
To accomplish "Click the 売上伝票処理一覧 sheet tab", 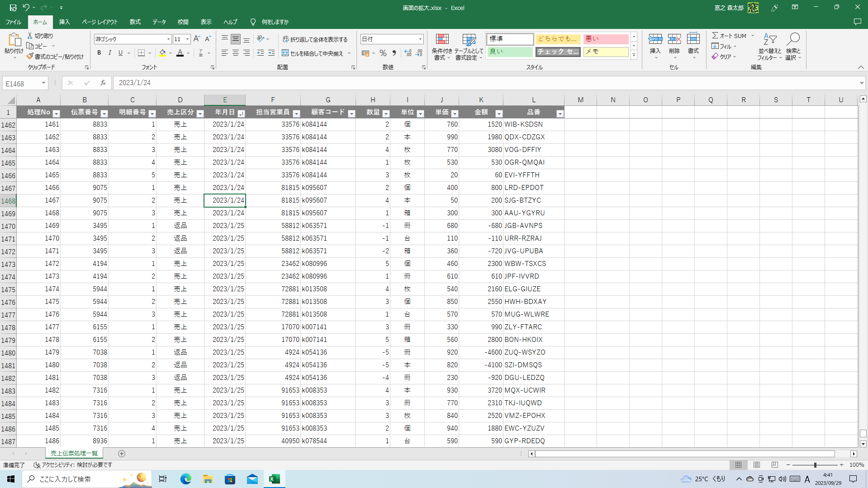I will click(x=74, y=453).
